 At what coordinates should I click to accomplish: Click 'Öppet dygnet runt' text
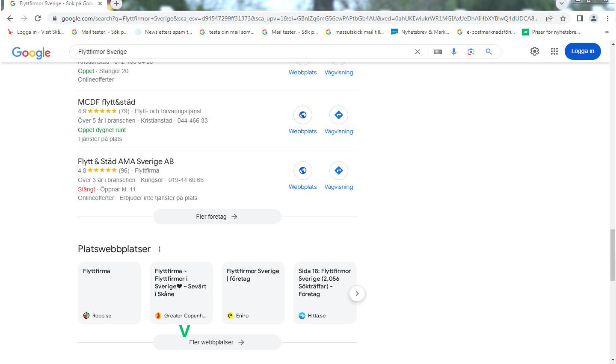point(102,130)
